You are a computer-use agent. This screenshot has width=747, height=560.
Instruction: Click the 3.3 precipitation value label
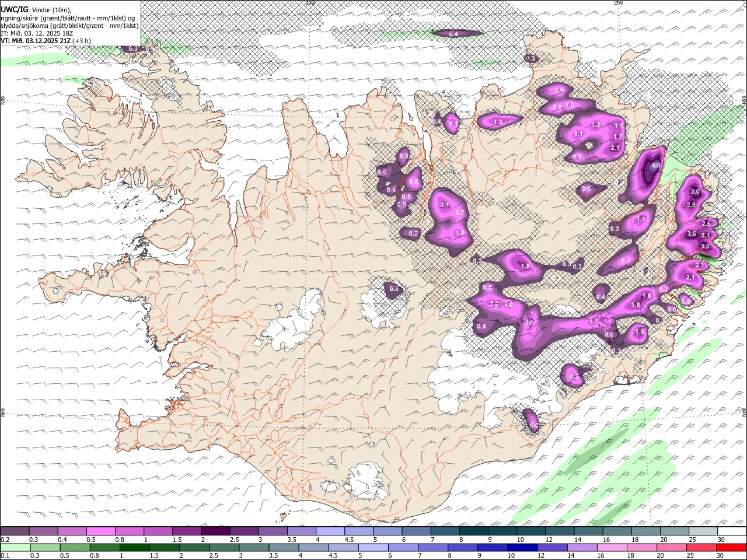click(x=705, y=247)
